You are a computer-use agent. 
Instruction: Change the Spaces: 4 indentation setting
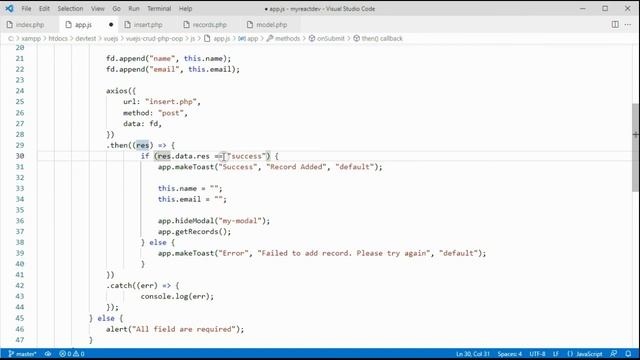(509, 354)
